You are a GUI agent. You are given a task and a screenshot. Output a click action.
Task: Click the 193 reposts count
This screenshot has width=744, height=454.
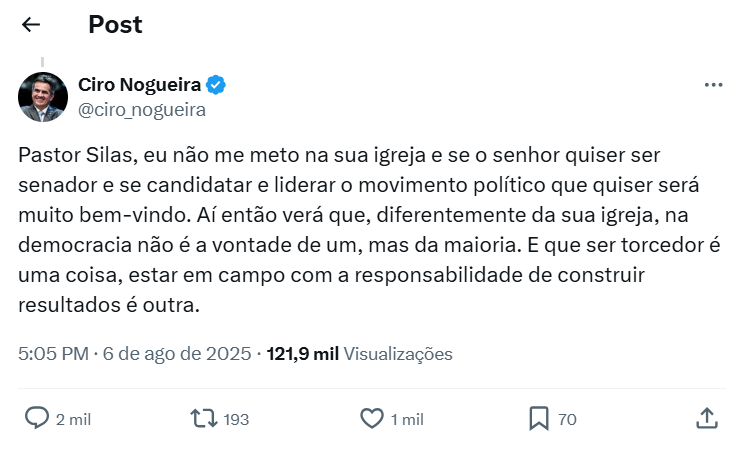click(237, 420)
